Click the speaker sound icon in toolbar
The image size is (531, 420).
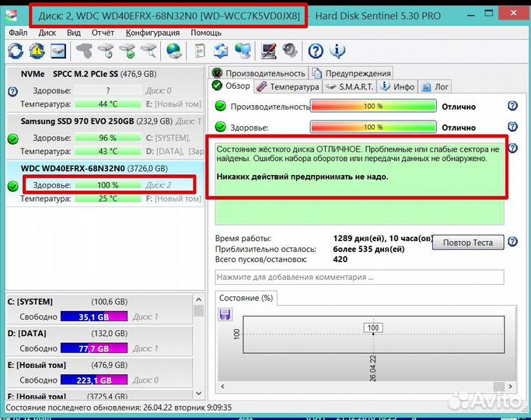coord(290,51)
